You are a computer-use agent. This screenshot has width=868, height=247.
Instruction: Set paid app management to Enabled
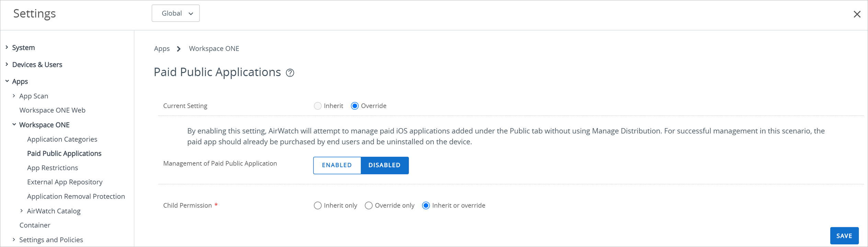pyautogui.click(x=337, y=165)
